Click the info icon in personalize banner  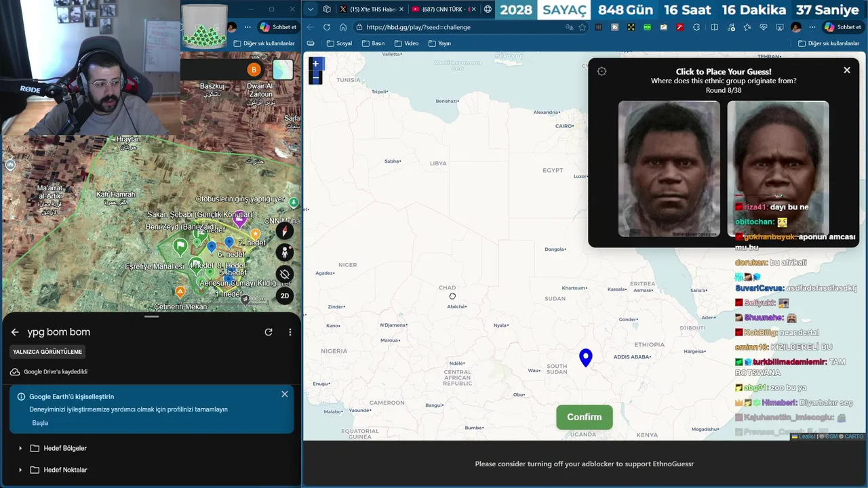coord(21,396)
